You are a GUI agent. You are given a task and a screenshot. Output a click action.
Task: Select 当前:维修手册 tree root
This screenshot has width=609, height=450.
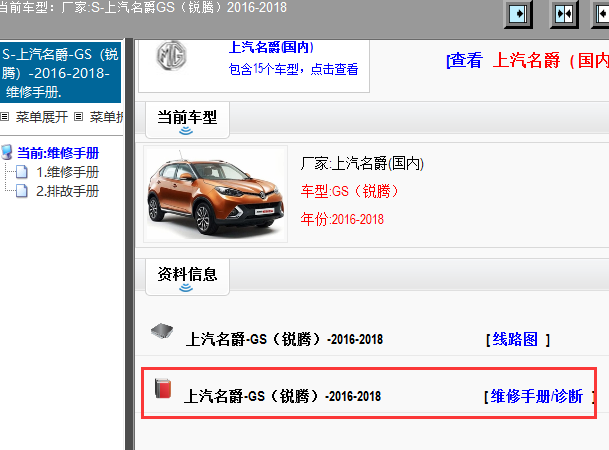[58, 153]
